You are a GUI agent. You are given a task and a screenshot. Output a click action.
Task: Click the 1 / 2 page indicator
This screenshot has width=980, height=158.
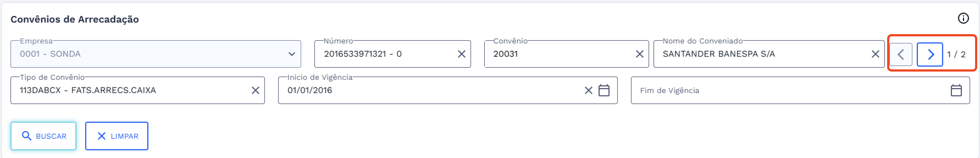tap(956, 55)
